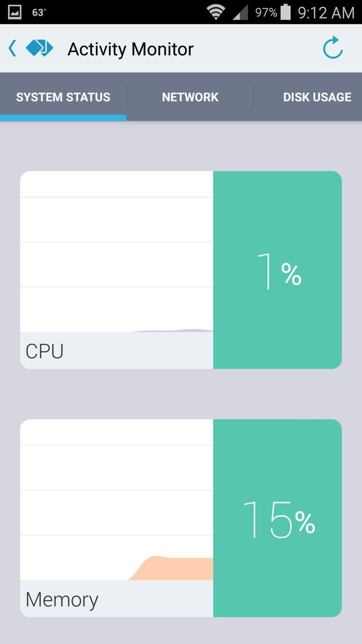The width and height of the screenshot is (362, 644).
Task: Open the Network tab
Action: pos(190,97)
